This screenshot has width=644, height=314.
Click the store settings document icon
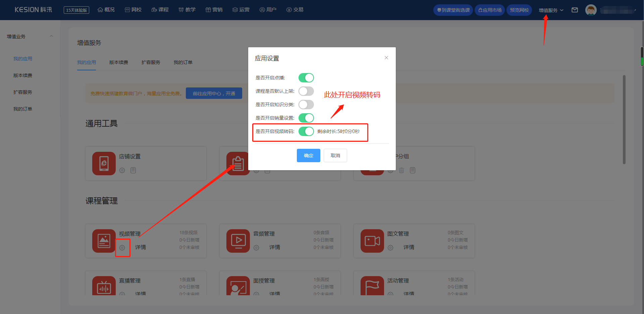[x=133, y=171]
